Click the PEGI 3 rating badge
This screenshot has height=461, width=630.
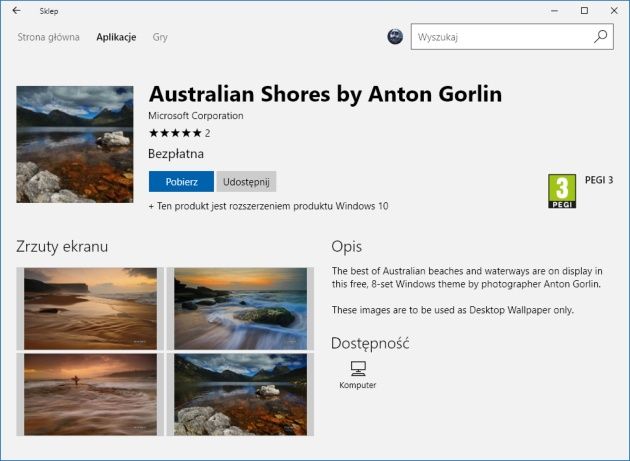tap(562, 191)
